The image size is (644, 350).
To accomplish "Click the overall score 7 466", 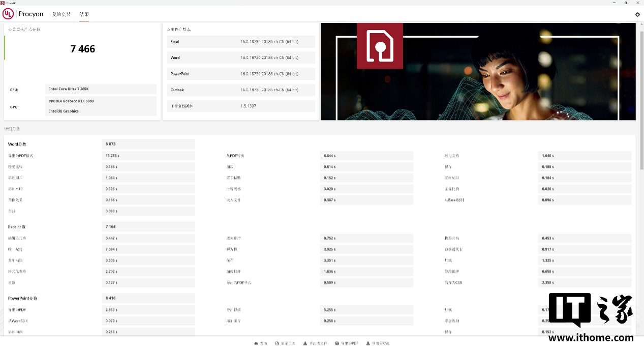I will (x=82, y=49).
